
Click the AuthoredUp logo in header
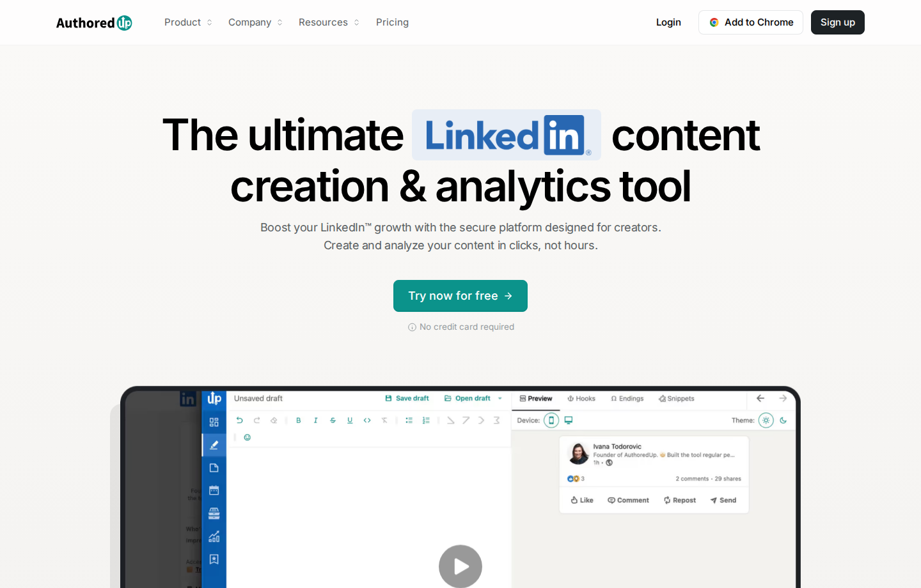coord(94,23)
